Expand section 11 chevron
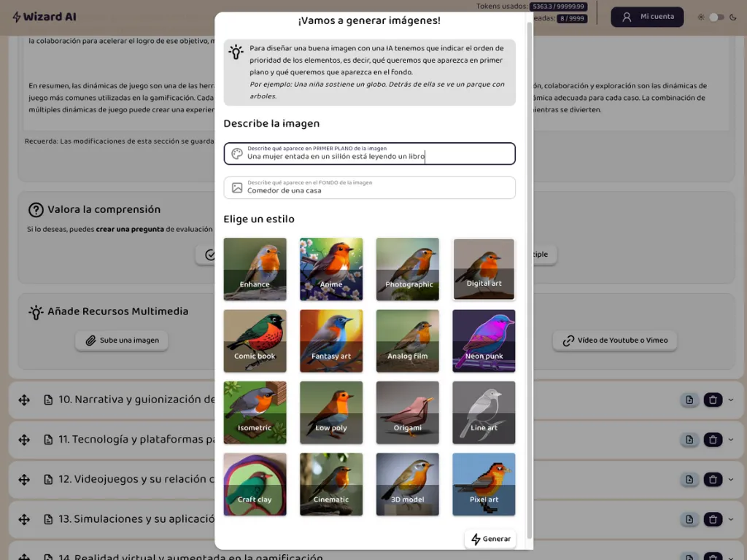 (x=731, y=440)
